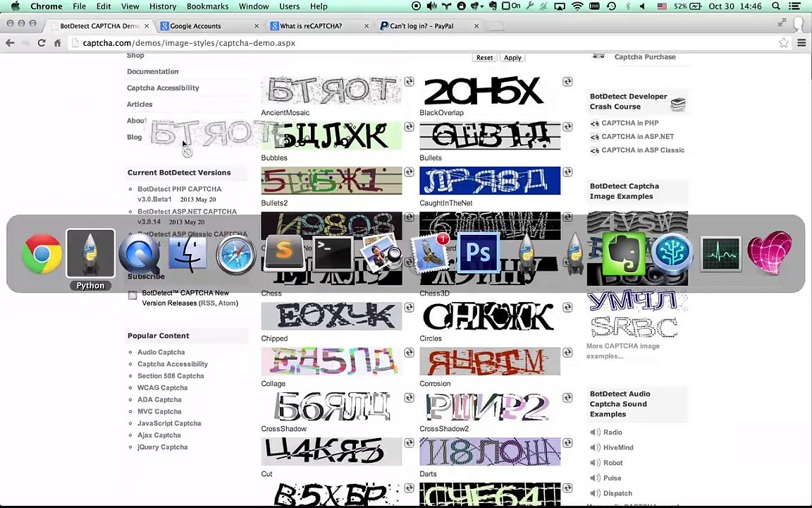
Task: Open the History menu
Action: (x=163, y=6)
